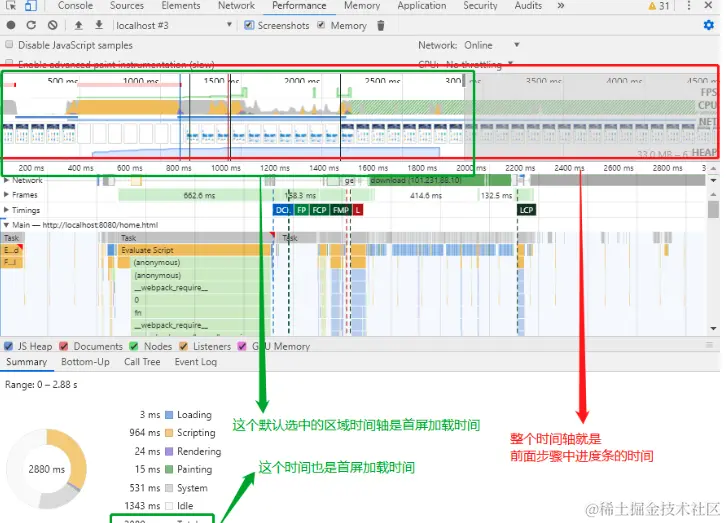Open the DevTools three-dot menu
This screenshot has width=726, height=523.
[689, 6]
